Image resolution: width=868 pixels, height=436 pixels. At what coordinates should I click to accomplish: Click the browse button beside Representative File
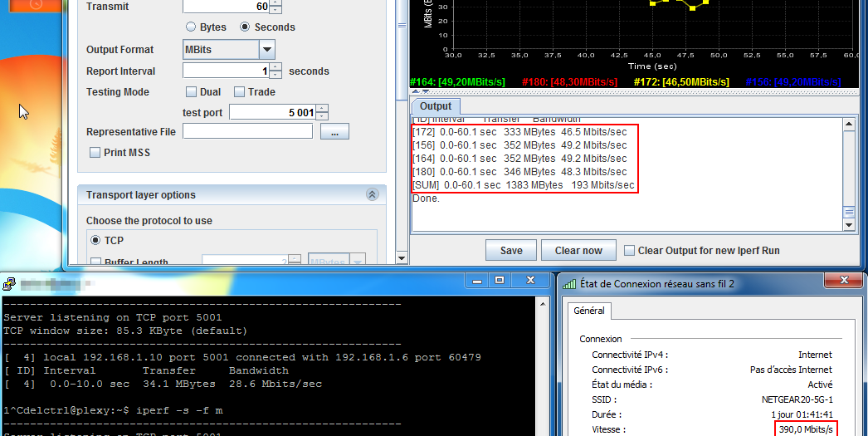coord(334,132)
